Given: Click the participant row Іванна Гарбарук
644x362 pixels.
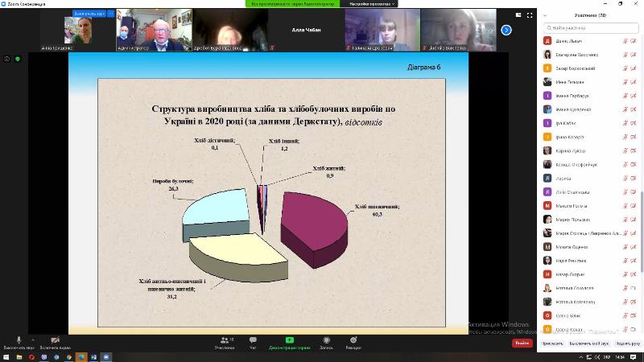Looking at the screenshot, I should [x=590, y=96].
